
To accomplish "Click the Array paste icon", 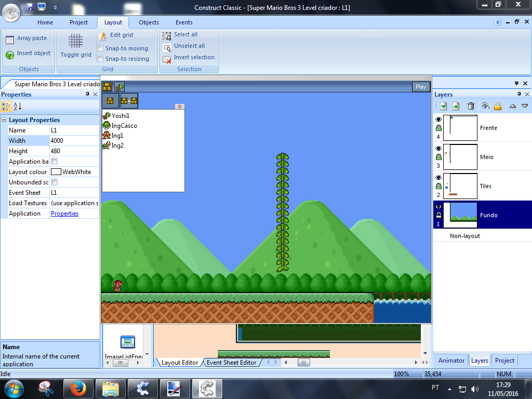I will point(10,39).
